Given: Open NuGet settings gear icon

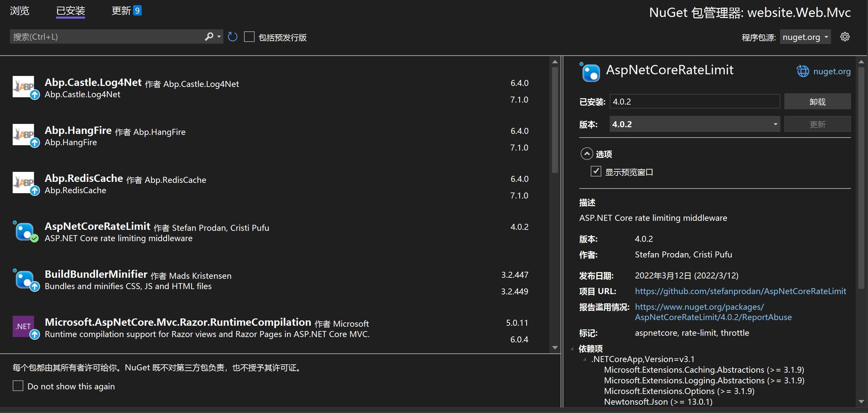Looking at the screenshot, I should tap(844, 37).
